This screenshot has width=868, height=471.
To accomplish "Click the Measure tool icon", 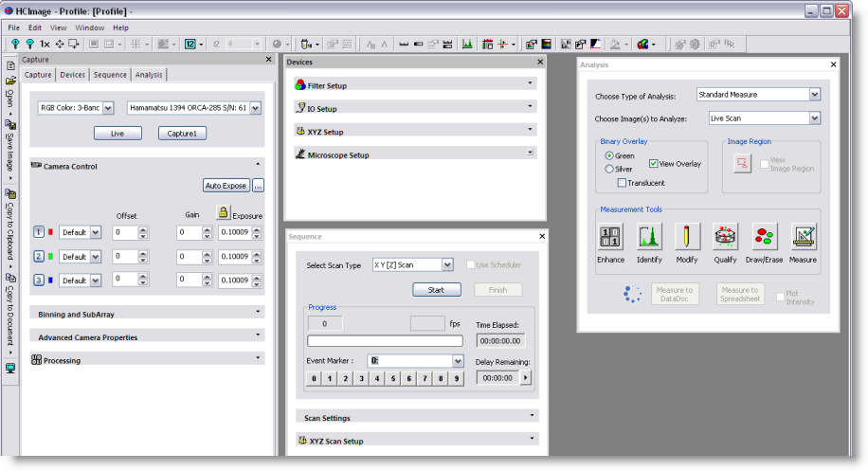I will click(804, 237).
